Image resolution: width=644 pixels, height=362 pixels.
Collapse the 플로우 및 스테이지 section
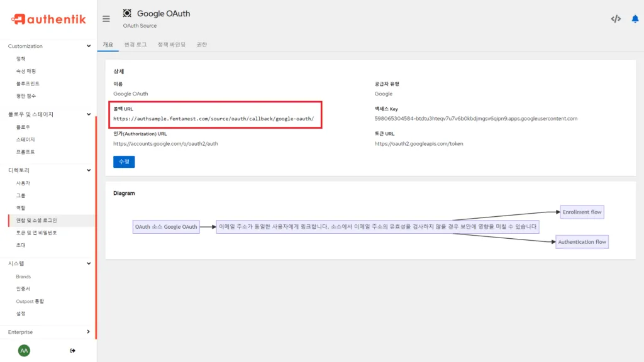(x=88, y=114)
